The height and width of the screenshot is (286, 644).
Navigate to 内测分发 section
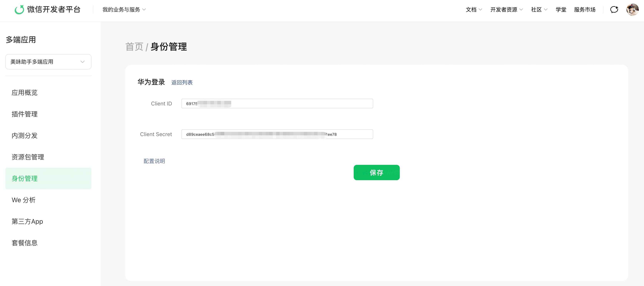point(25,136)
